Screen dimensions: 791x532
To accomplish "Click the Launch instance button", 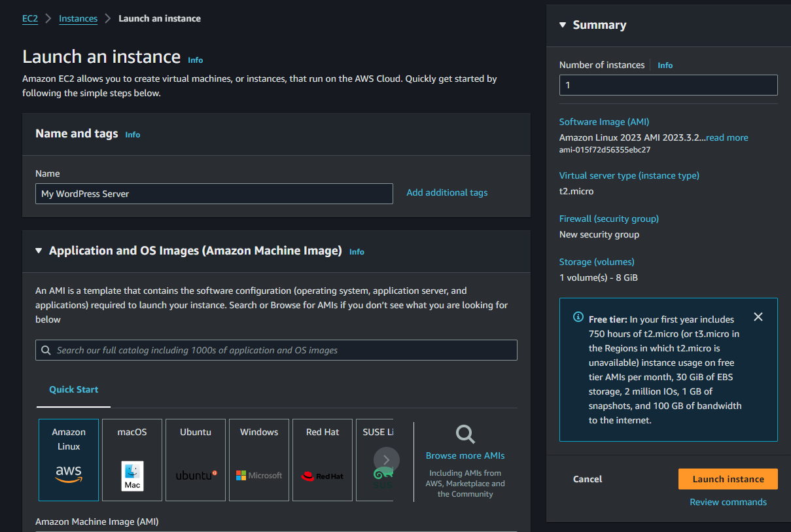I will 728,478.
